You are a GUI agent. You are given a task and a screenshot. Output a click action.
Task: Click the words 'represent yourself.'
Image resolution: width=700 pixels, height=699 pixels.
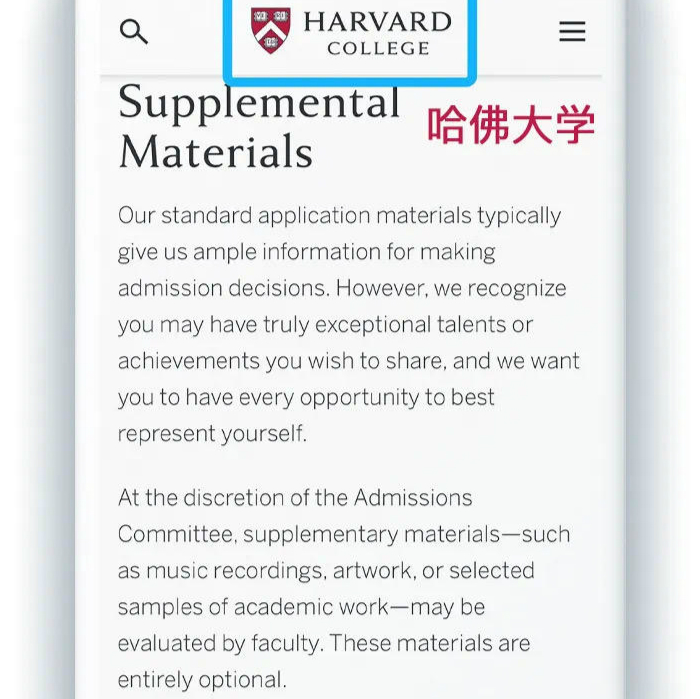(212, 434)
